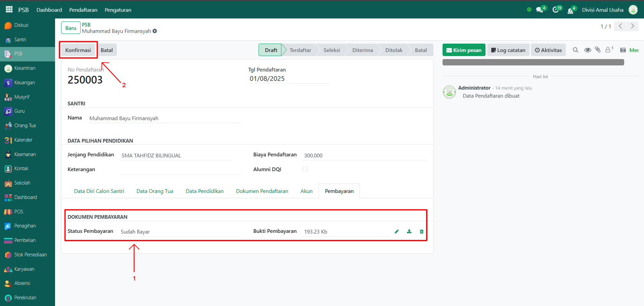The image size is (644, 306).
Task: Open the Jenjang Pendidikan selection field
Action: click(176, 155)
